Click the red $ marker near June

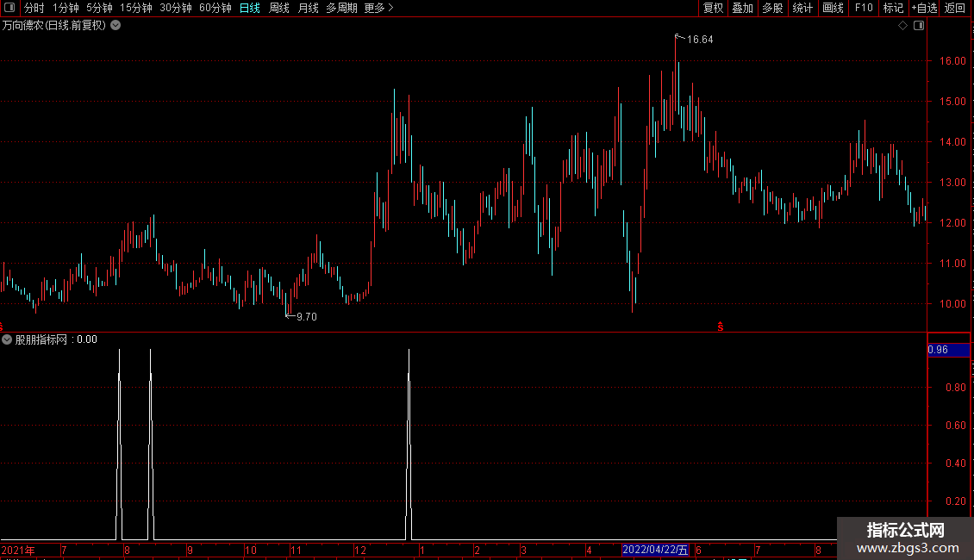pyautogui.click(x=720, y=327)
